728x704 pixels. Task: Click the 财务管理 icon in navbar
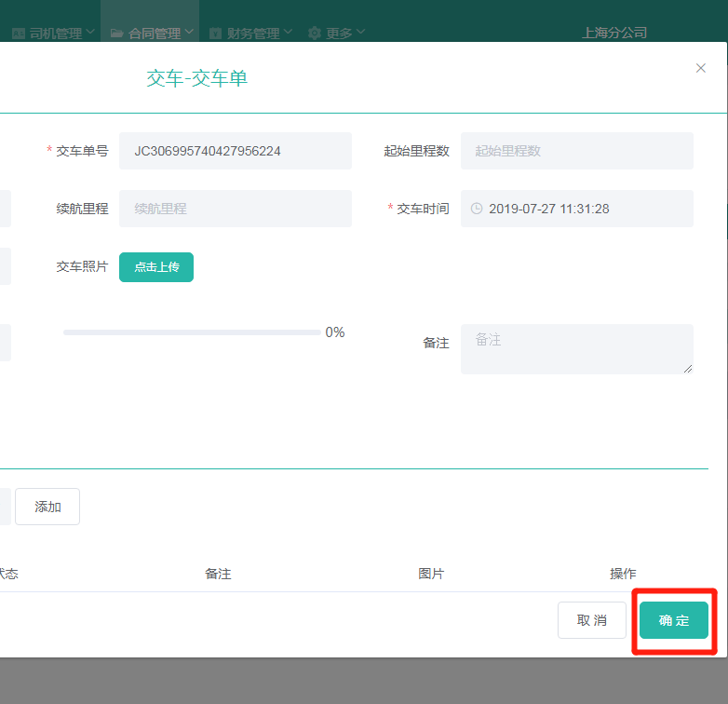215,34
